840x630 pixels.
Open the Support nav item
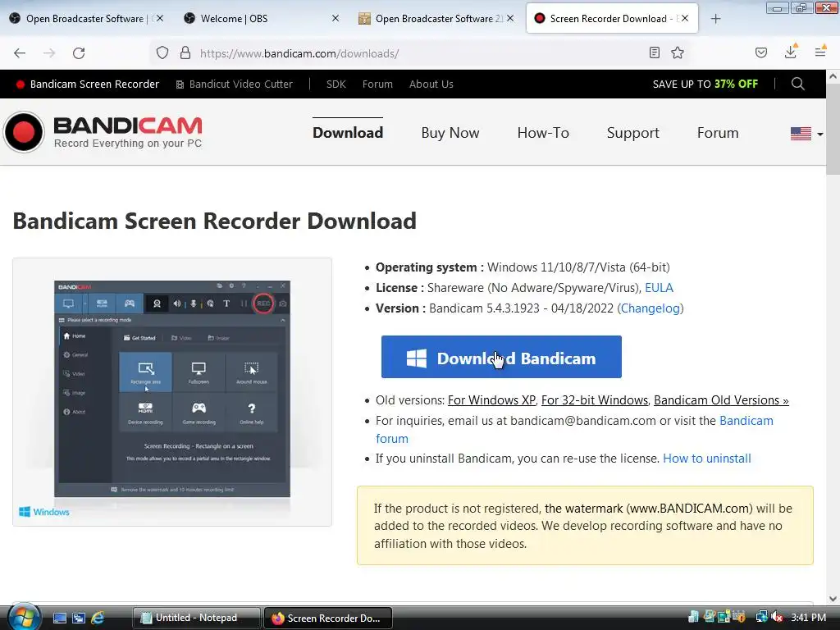pos(632,133)
